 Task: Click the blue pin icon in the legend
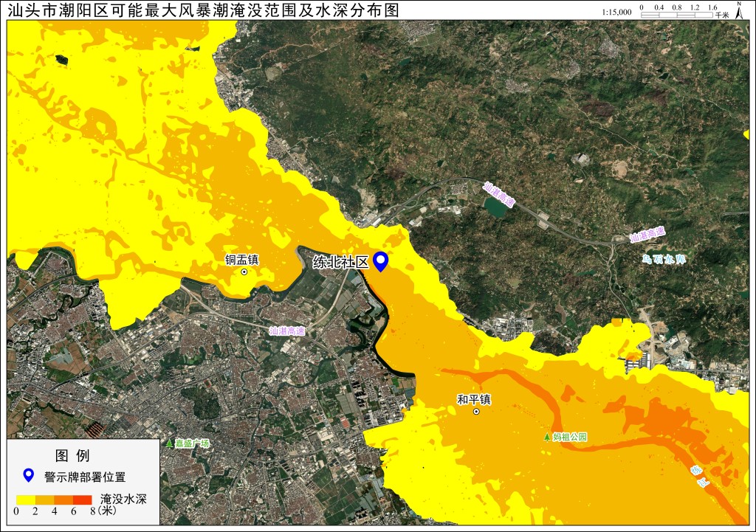(x=29, y=476)
